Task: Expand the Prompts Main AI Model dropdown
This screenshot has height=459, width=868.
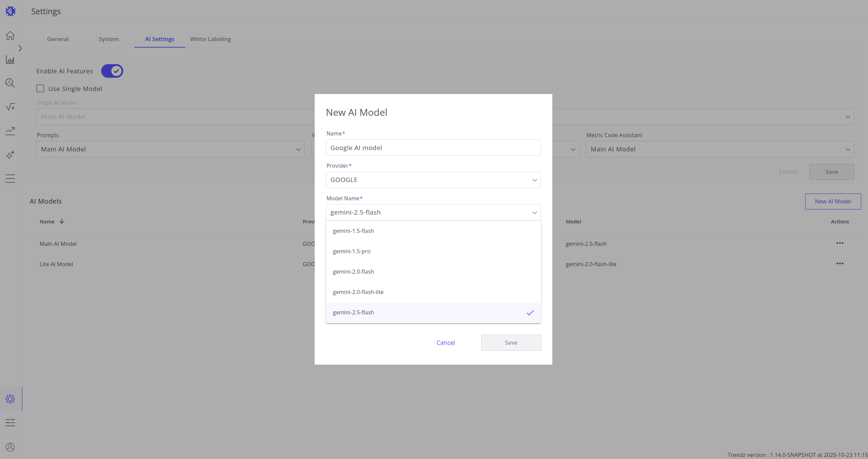Action: tap(170, 149)
